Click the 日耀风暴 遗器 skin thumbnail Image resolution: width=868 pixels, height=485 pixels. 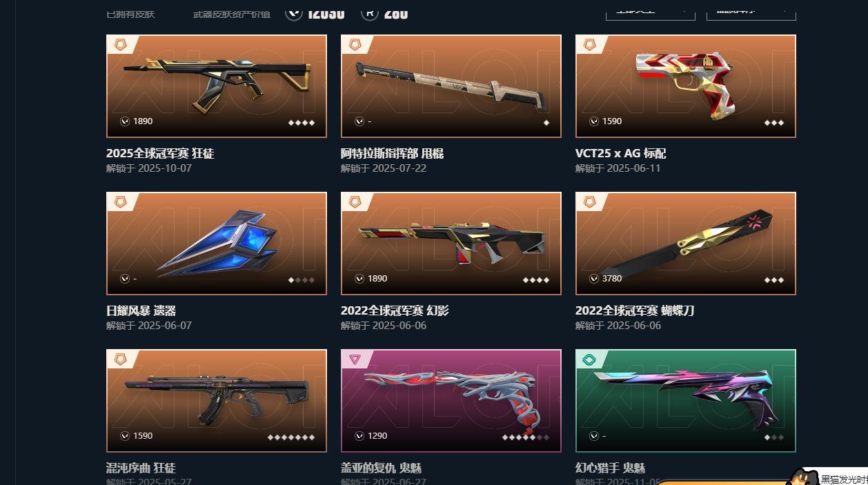tap(216, 244)
